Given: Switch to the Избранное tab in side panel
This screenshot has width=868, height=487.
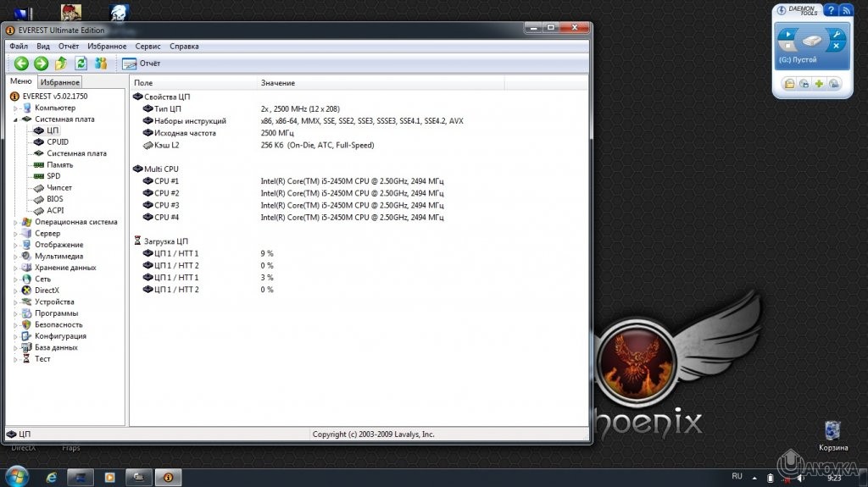Looking at the screenshot, I should [60, 82].
